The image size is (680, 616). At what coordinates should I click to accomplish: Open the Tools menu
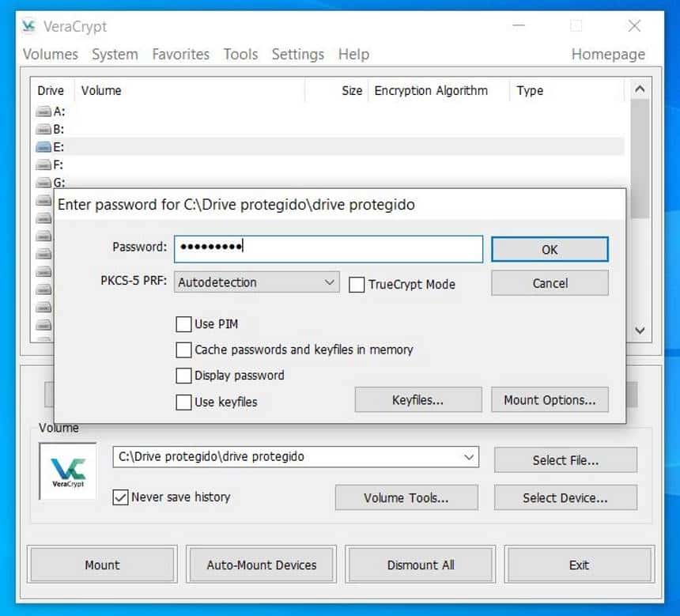coord(240,55)
